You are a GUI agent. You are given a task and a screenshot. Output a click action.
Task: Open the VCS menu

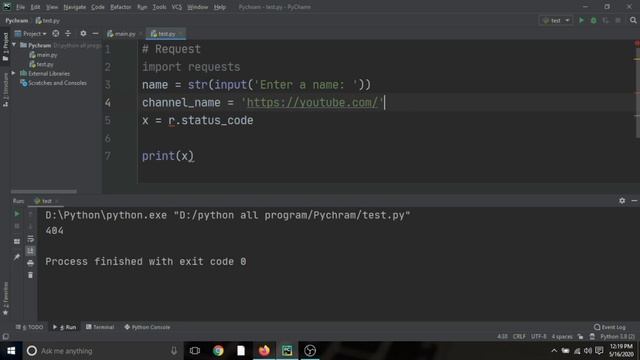click(177, 7)
